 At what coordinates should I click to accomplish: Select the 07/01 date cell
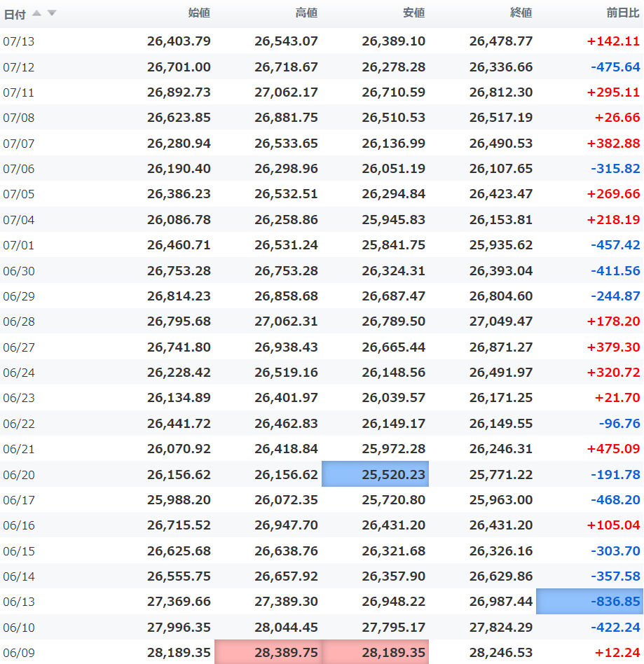[x=19, y=245]
